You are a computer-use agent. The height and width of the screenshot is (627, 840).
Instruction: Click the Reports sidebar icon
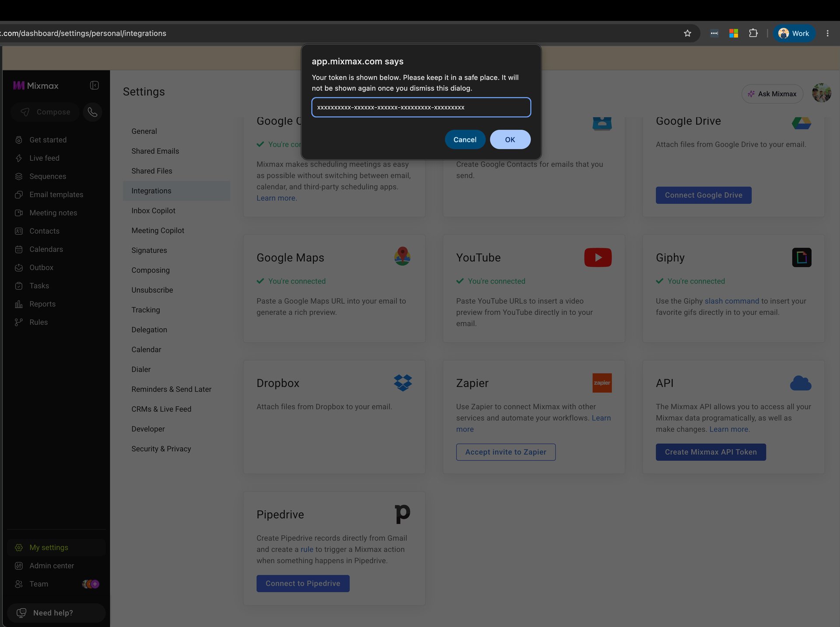point(19,304)
